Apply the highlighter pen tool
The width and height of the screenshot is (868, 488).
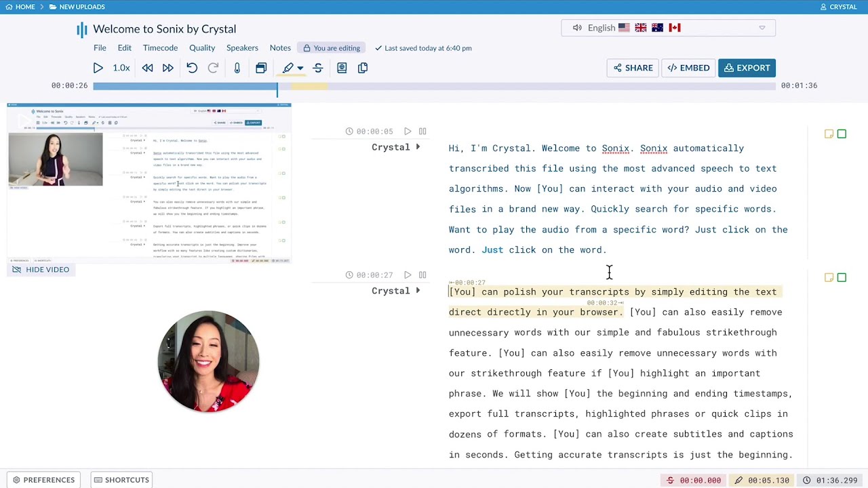288,68
